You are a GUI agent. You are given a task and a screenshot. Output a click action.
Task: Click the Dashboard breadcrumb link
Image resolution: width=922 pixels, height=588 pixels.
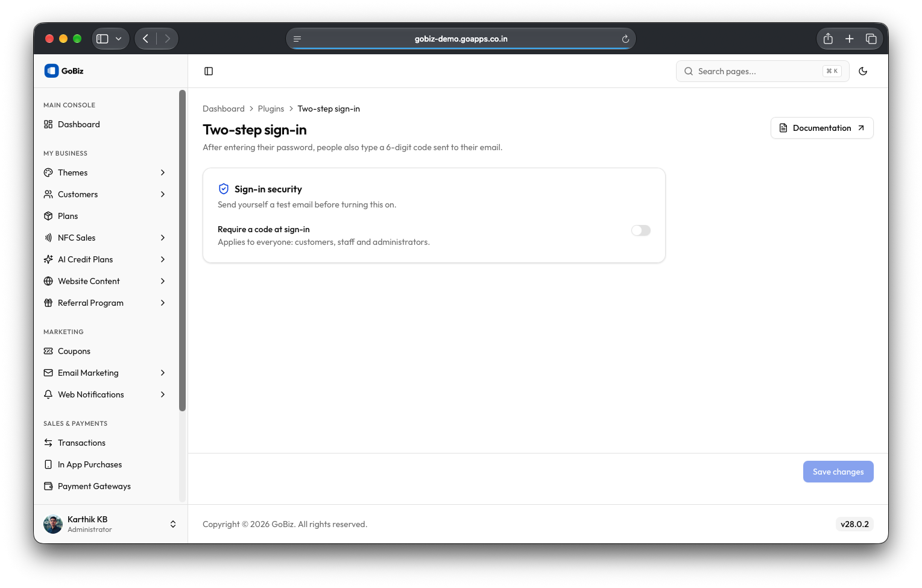coord(224,109)
